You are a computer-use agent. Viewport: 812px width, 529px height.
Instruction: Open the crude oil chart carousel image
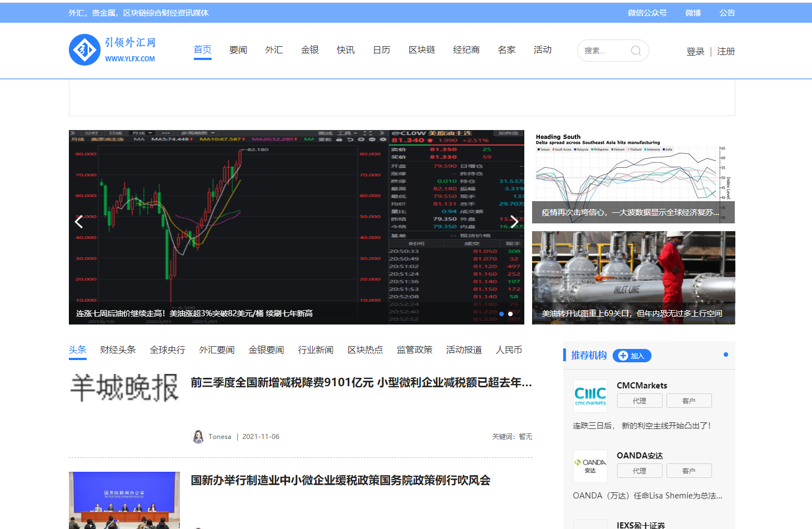pos(297,227)
